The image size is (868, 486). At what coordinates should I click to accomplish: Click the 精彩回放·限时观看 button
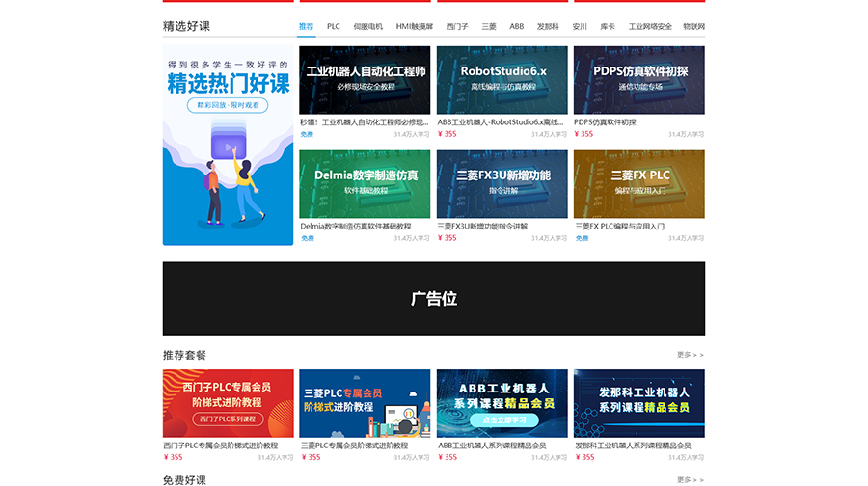click(228, 105)
